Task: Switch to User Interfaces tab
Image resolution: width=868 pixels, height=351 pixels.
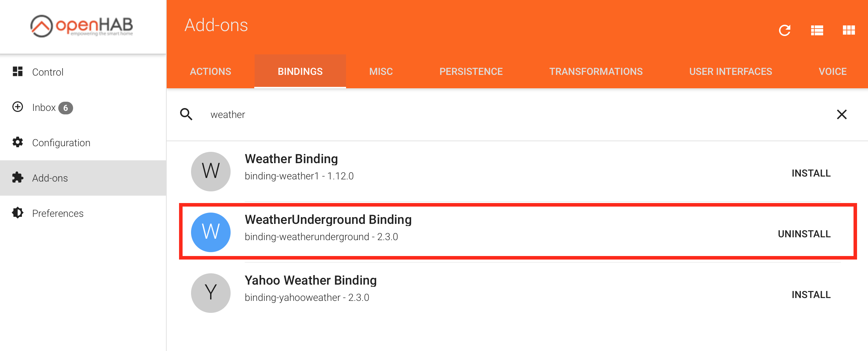Action: [730, 71]
